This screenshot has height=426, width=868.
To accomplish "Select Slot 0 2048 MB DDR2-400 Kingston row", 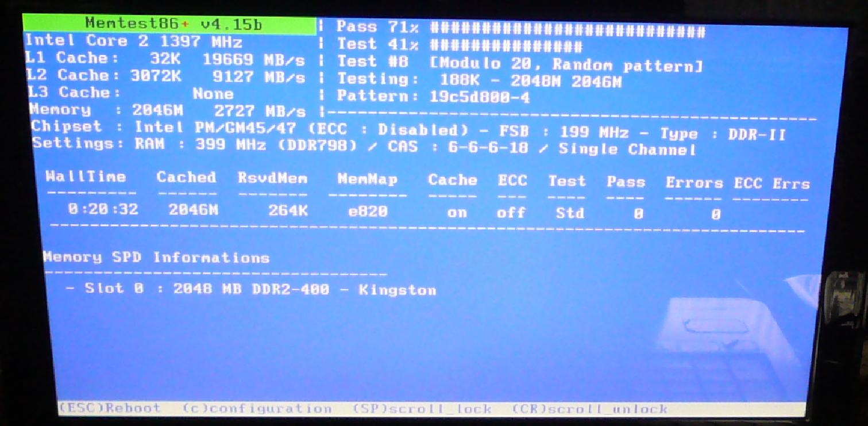I will click(251, 289).
